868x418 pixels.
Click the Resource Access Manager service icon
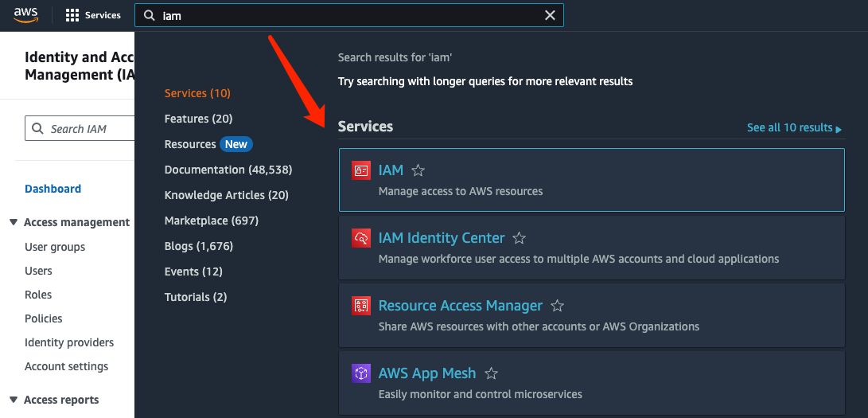361,306
